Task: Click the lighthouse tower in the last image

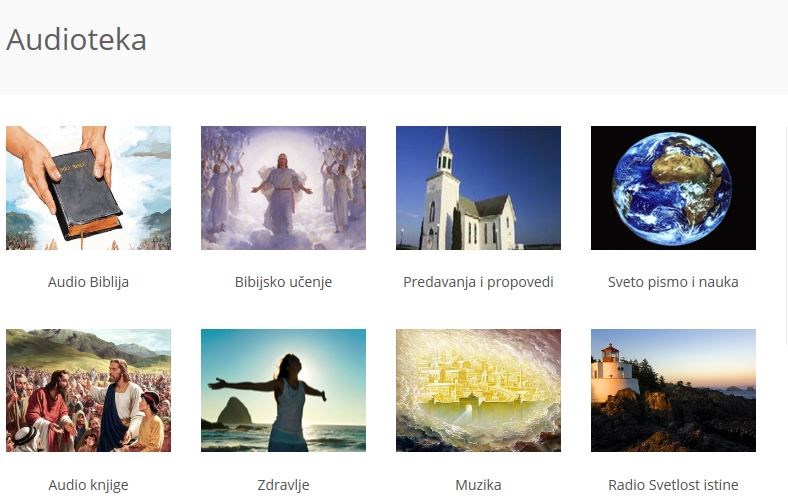Action: point(611,372)
